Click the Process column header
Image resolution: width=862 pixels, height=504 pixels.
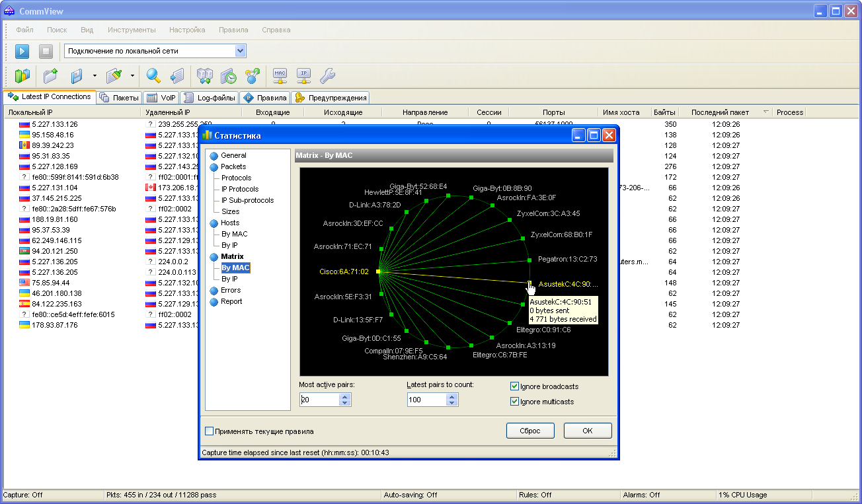pos(789,112)
